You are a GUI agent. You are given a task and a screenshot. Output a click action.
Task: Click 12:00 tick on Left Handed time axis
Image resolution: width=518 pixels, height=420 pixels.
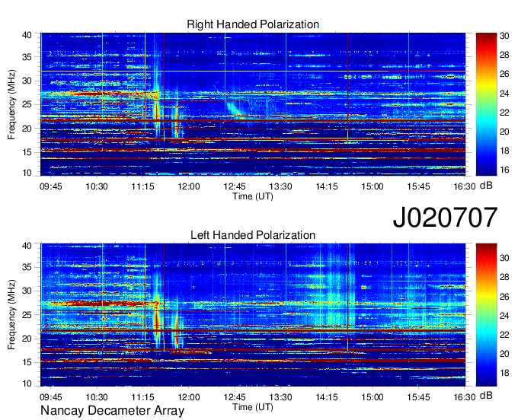(x=189, y=397)
